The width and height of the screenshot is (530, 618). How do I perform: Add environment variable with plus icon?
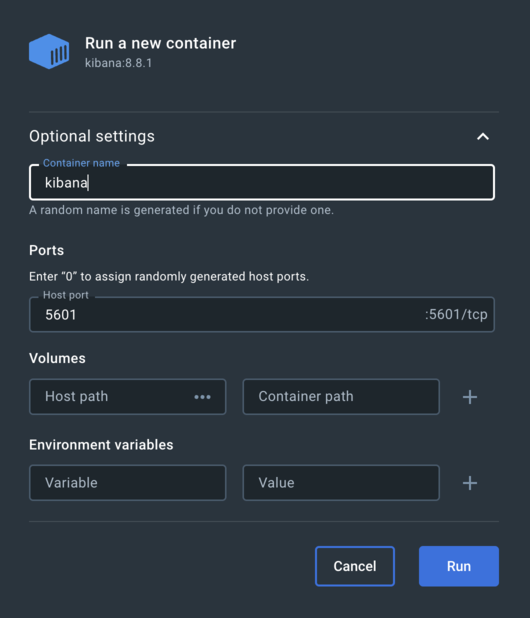pyautogui.click(x=470, y=483)
